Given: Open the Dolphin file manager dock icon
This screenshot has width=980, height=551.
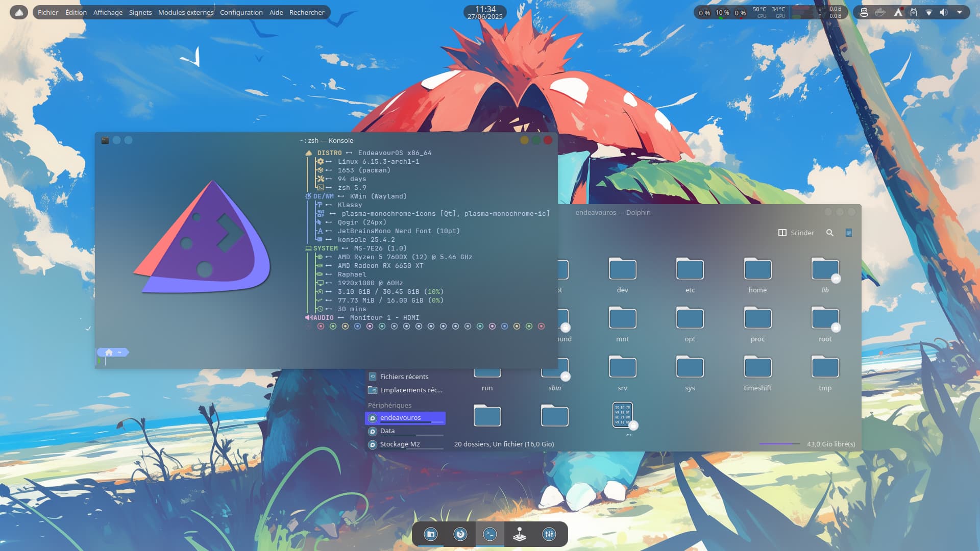Looking at the screenshot, I should [x=431, y=534].
